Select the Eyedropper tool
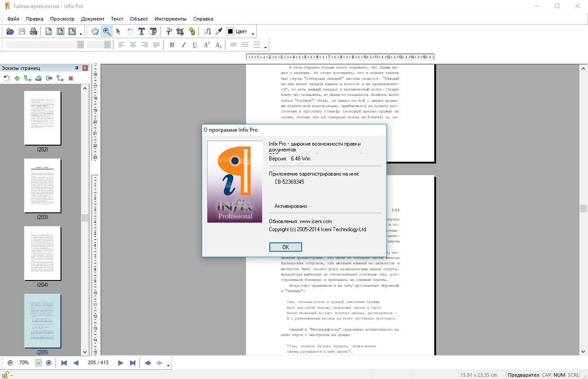 point(219,31)
